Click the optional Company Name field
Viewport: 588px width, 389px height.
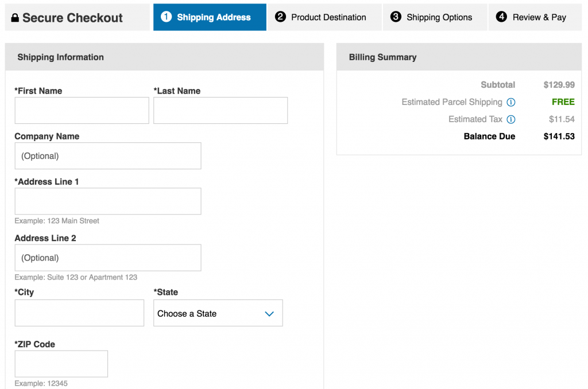point(108,156)
